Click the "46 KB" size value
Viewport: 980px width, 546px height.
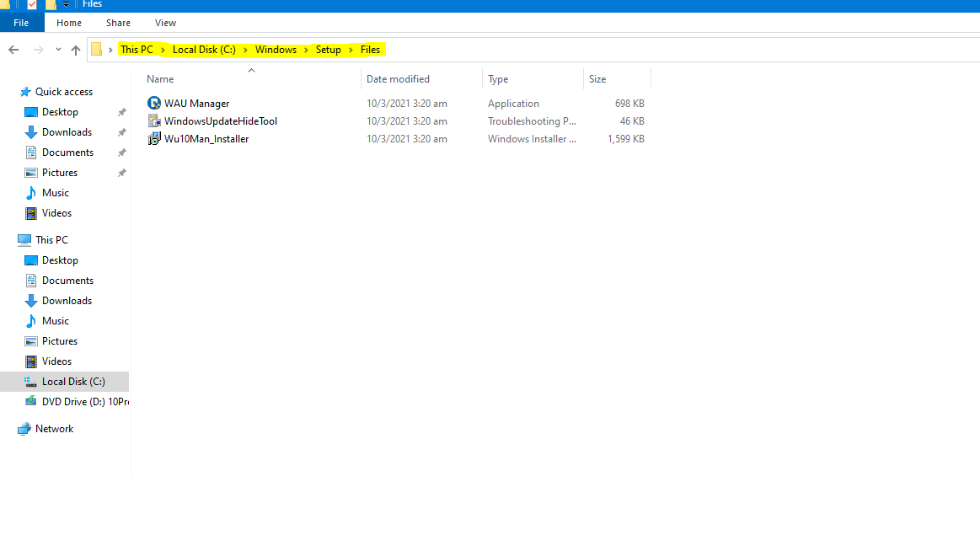[x=632, y=121]
